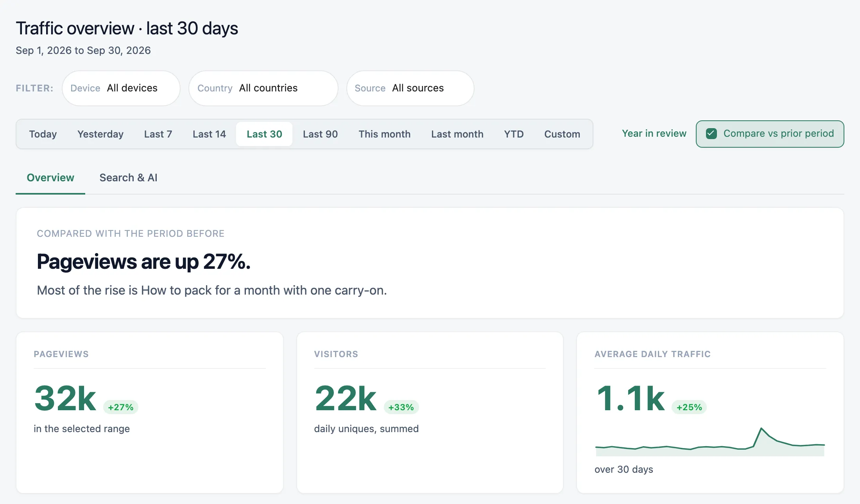Select the This month range

point(385,134)
